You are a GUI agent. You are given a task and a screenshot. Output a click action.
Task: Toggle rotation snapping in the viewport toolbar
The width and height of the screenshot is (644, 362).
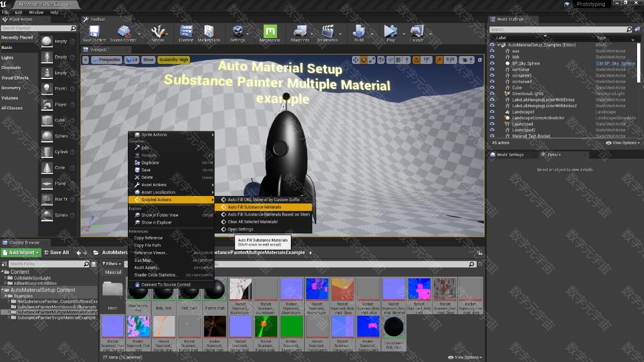416,60
